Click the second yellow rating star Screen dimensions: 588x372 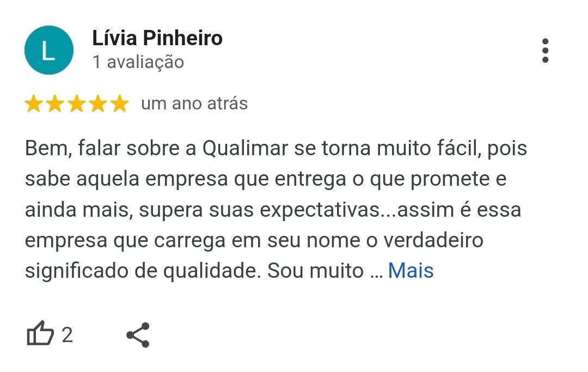(55, 103)
